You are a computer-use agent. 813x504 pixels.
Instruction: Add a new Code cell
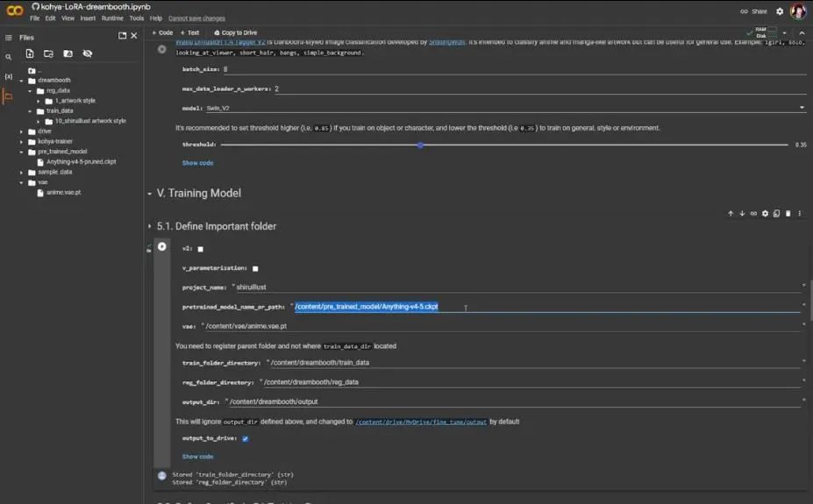coord(163,32)
